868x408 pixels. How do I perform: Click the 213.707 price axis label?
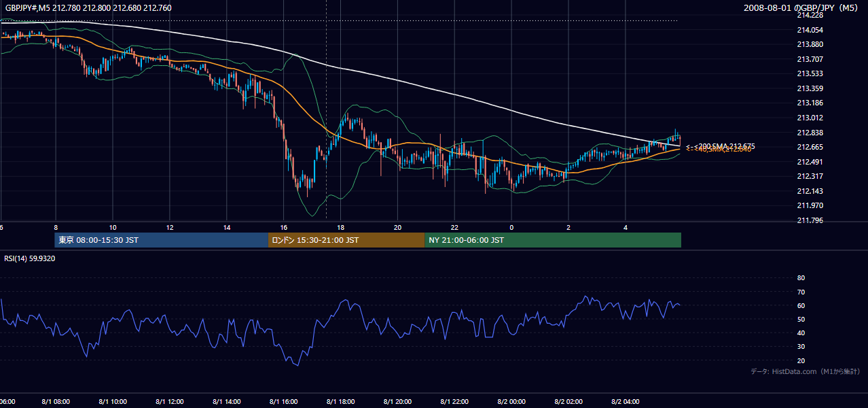(x=809, y=59)
